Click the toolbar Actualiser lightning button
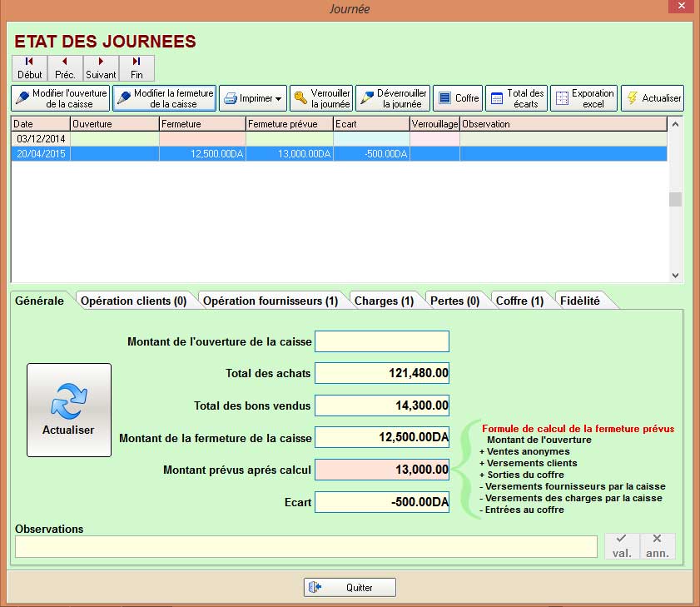700x607 pixels. coord(653,98)
